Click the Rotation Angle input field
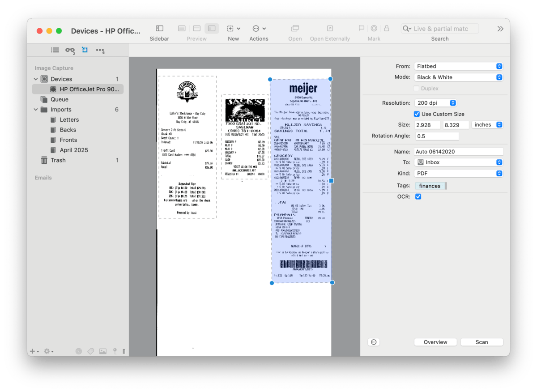 tap(437, 136)
